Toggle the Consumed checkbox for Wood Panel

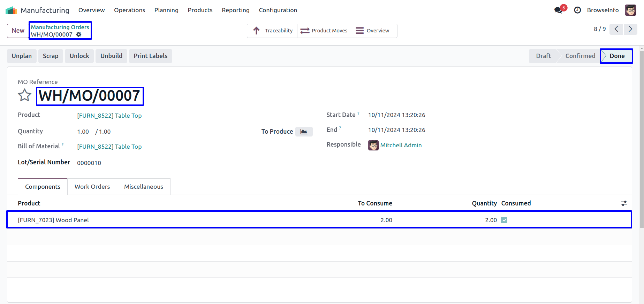tap(504, 220)
